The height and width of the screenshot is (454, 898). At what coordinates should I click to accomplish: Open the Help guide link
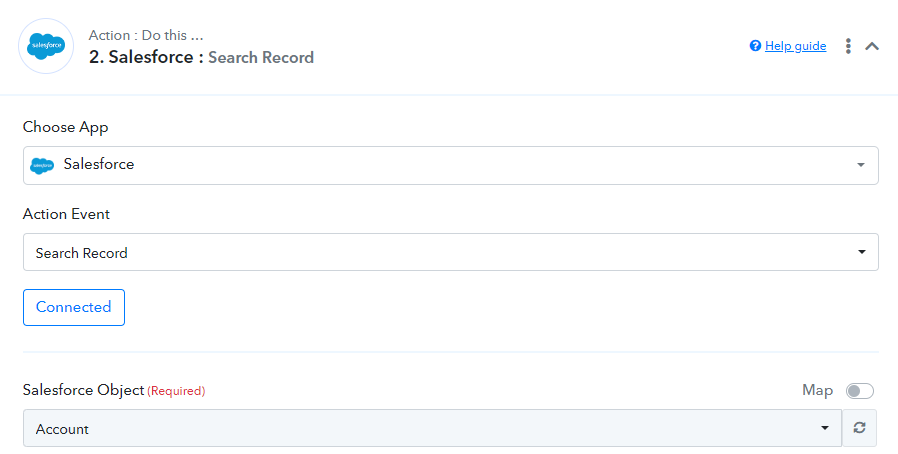[795, 46]
